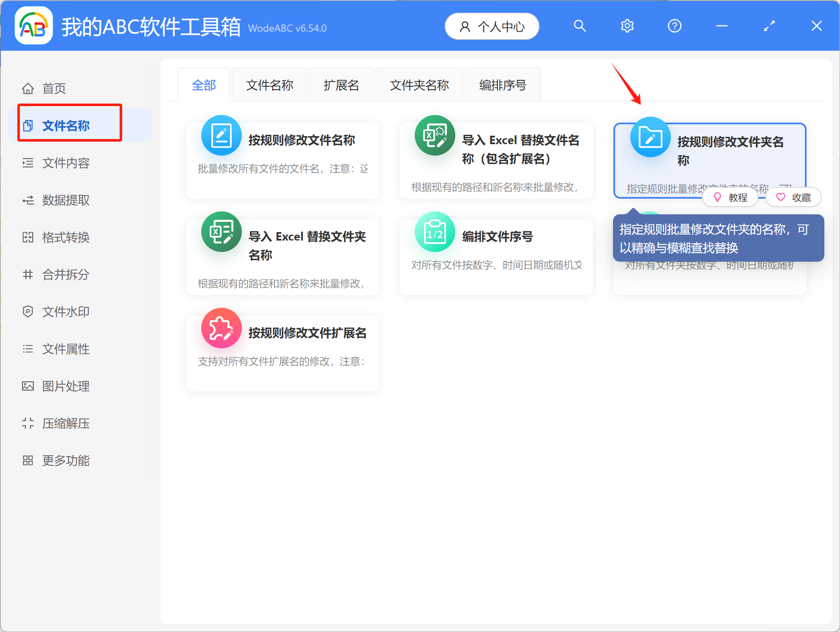Screen dimensions: 840x632
Task: Open the settings gear icon
Action: [x=627, y=26]
